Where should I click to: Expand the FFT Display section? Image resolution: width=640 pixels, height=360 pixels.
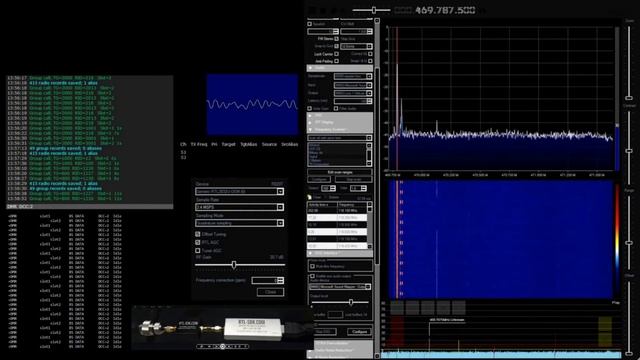(x=340, y=122)
